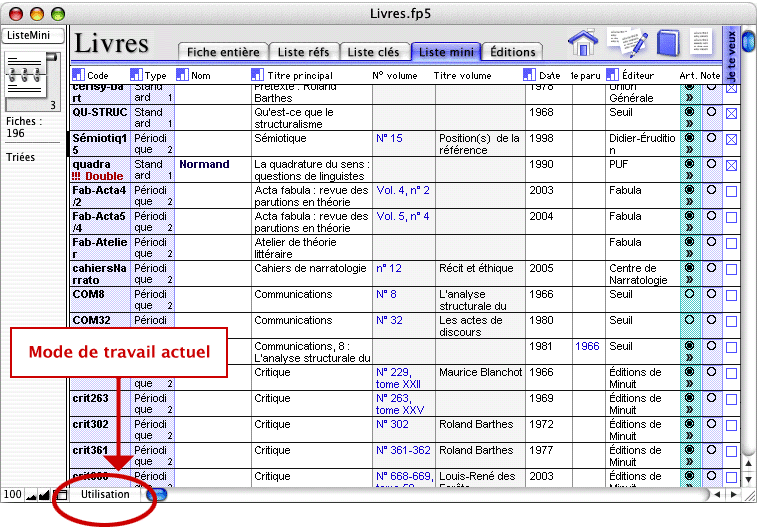Open the blue book icon
This screenshot has width=758, height=529.
pos(668,43)
